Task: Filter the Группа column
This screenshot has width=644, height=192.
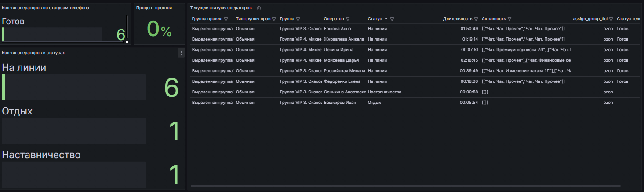Action: point(298,19)
